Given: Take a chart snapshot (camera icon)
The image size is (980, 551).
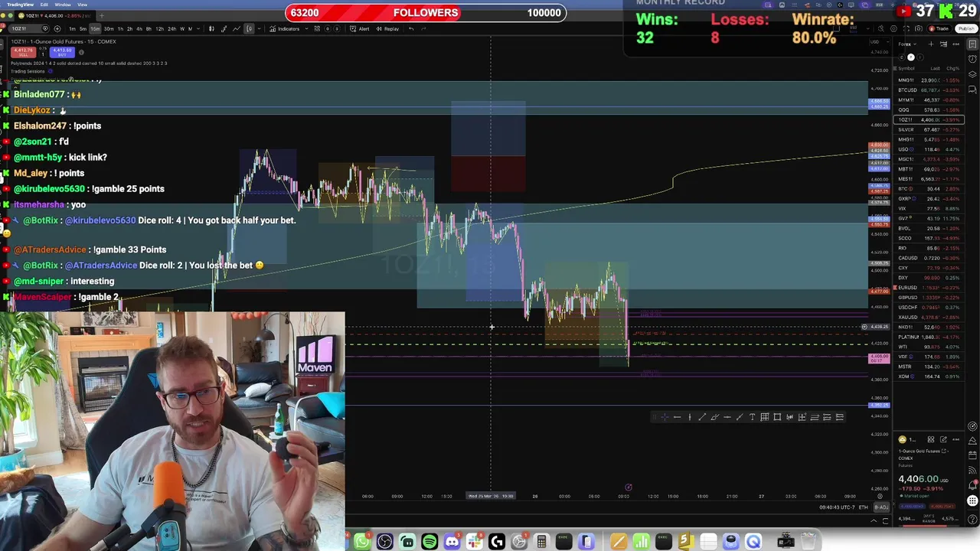Looking at the screenshot, I should coord(918,28).
